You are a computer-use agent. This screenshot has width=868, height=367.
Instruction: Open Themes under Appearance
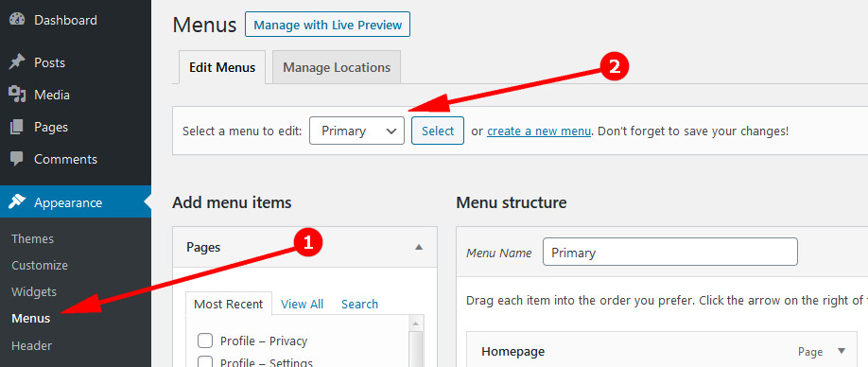click(33, 238)
